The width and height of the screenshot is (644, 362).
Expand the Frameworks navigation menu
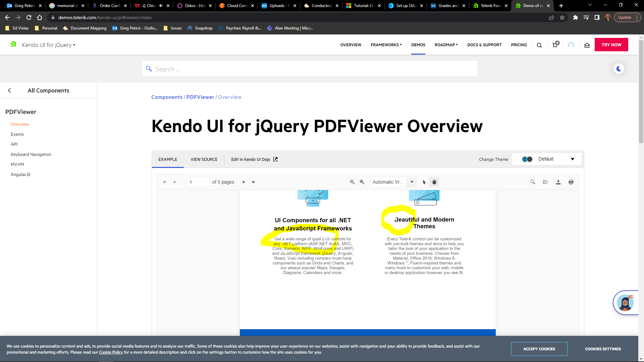point(386,45)
